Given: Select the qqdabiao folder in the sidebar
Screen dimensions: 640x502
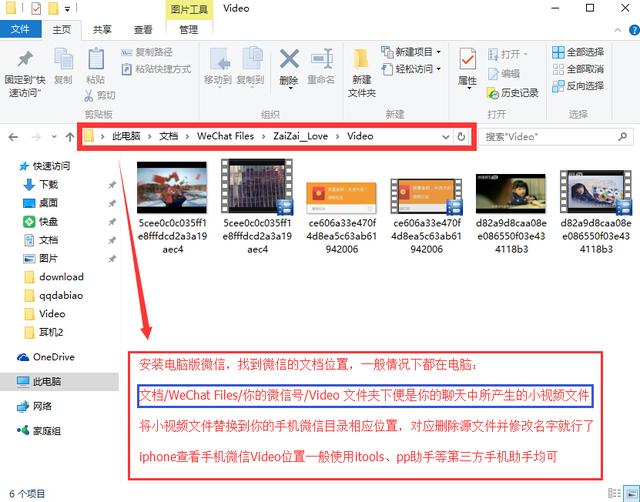Looking at the screenshot, I should point(61,295).
